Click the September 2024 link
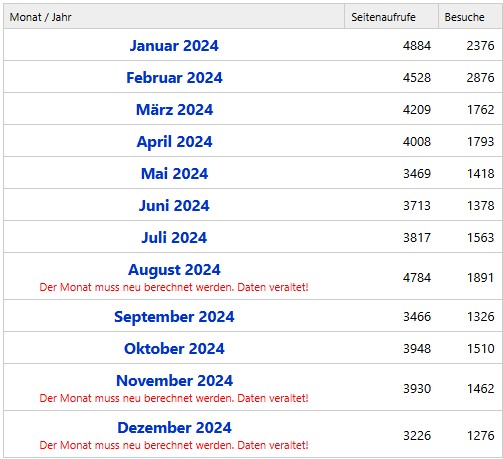This screenshot has height=459, width=503. tap(174, 317)
